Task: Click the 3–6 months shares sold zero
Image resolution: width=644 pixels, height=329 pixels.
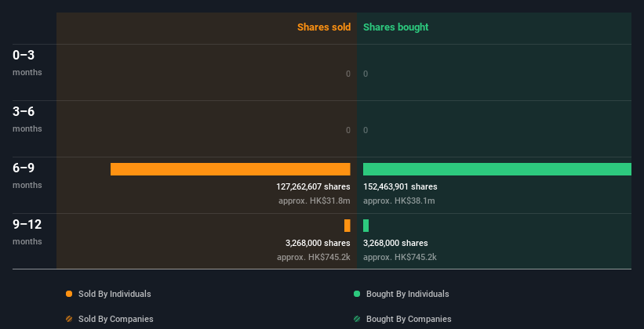Action: (348, 131)
